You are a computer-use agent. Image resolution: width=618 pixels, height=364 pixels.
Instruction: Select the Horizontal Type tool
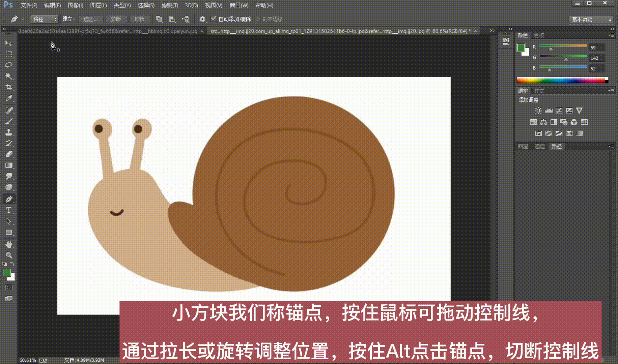[9, 210]
